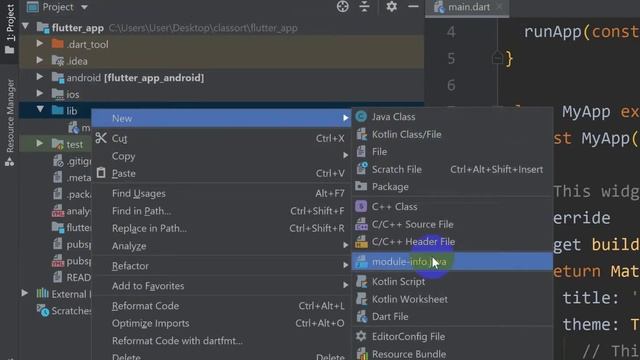Select the .idea folder icon
Screen dimensions: 640x360
pos(58,60)
